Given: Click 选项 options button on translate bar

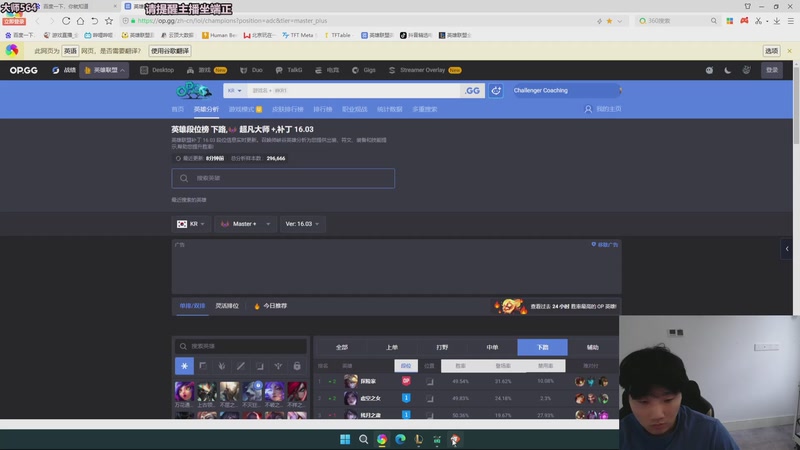Looking at the screenshot, I should tap(771, 51).
